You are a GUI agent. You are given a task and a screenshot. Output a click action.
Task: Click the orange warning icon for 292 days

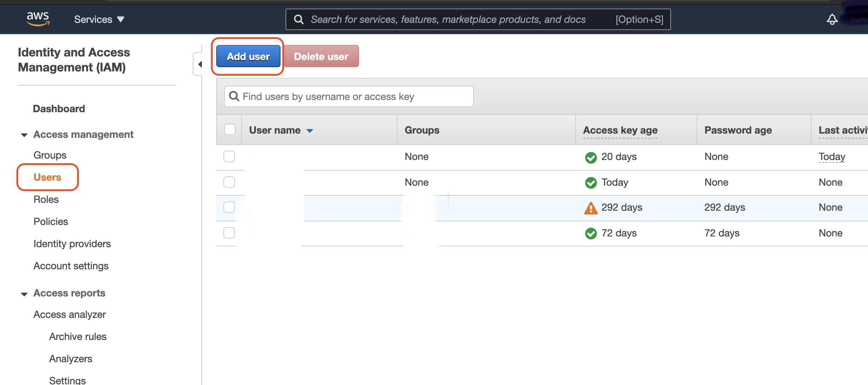pos(591,208)
